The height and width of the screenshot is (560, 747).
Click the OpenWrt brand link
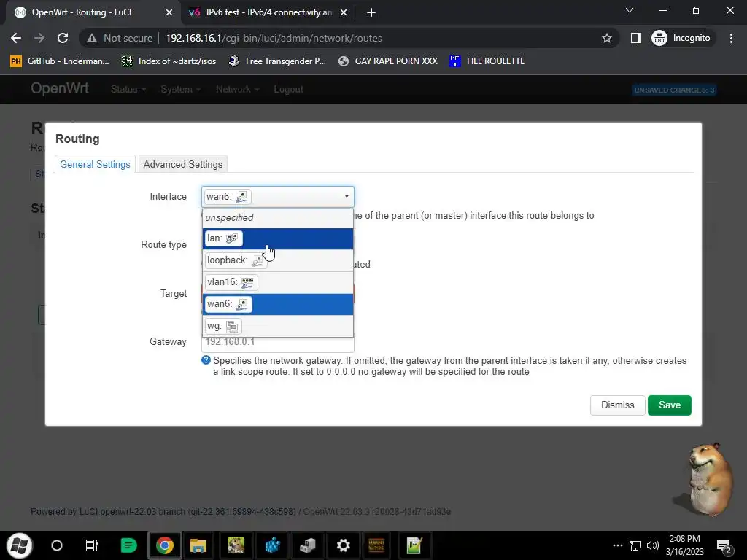click(x=60, y=88)
